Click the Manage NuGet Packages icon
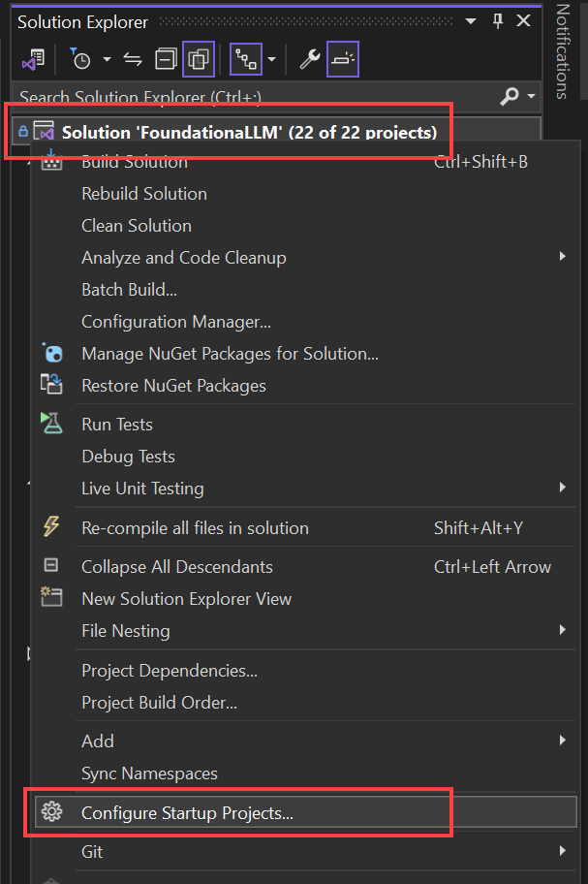 (x=51, y=354)
